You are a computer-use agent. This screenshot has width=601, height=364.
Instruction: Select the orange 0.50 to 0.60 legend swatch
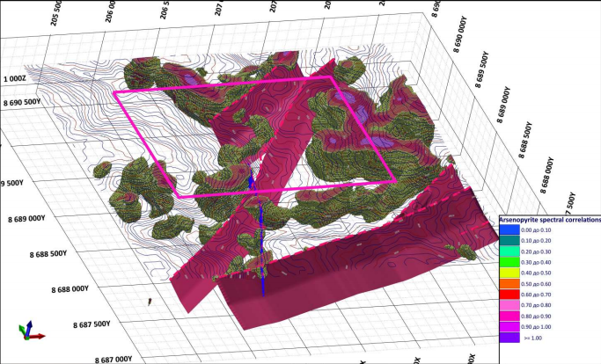point(509,283)
